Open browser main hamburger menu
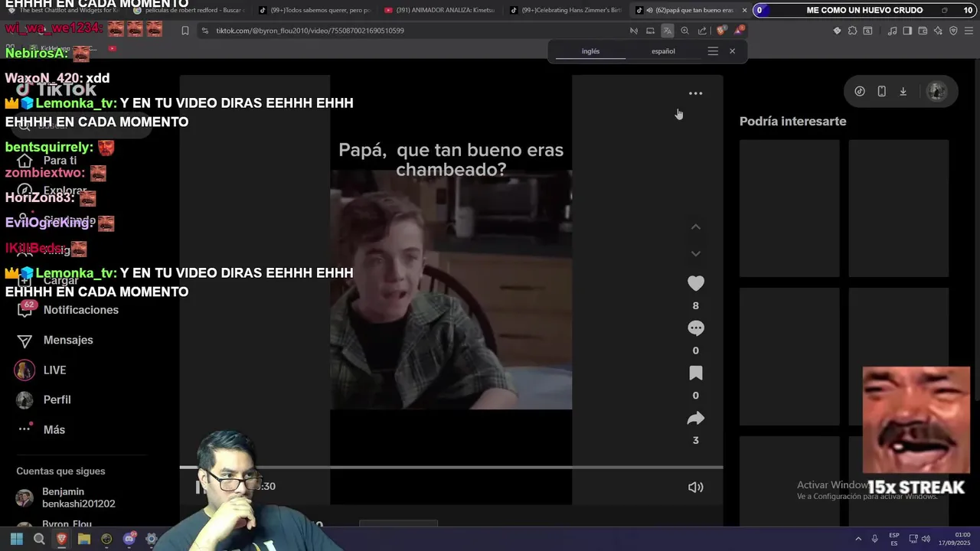The width and height of the screenshot is (980, 551). (969, 31)
